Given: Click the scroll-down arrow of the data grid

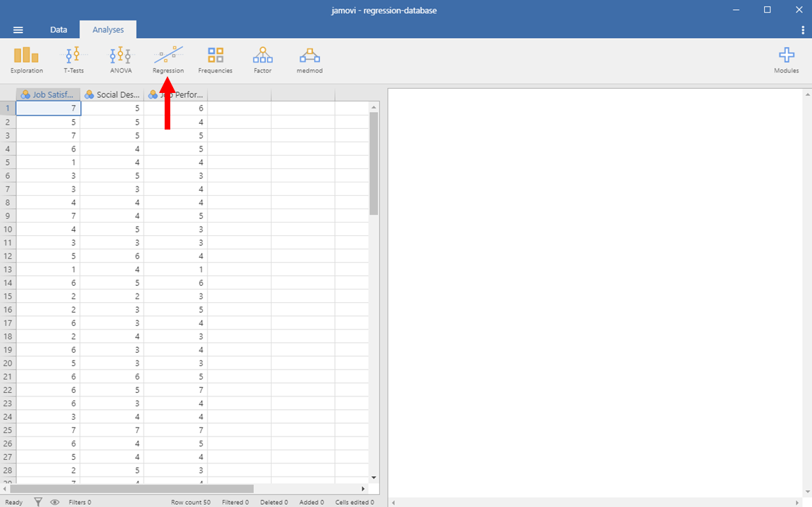Looking at the screenshot, I should [374, 477].
